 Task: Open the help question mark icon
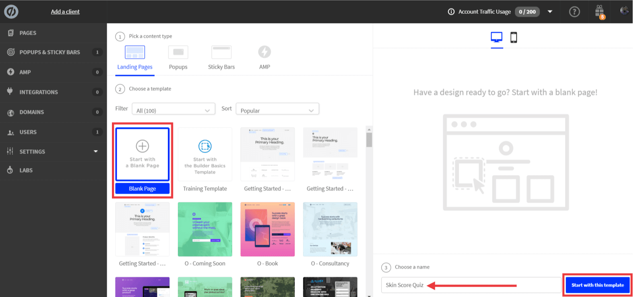[574, 12]
